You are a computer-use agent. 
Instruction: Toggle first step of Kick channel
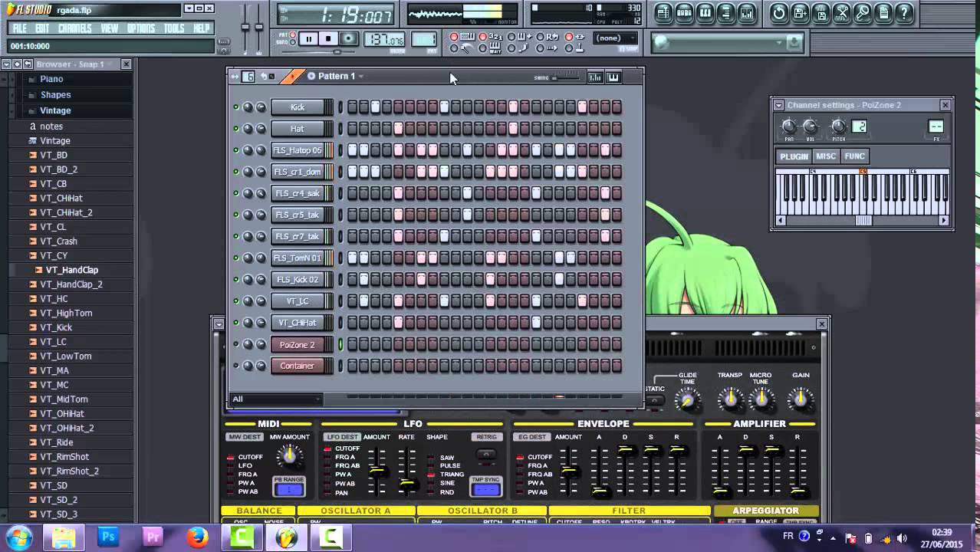[x=352, y=107]
